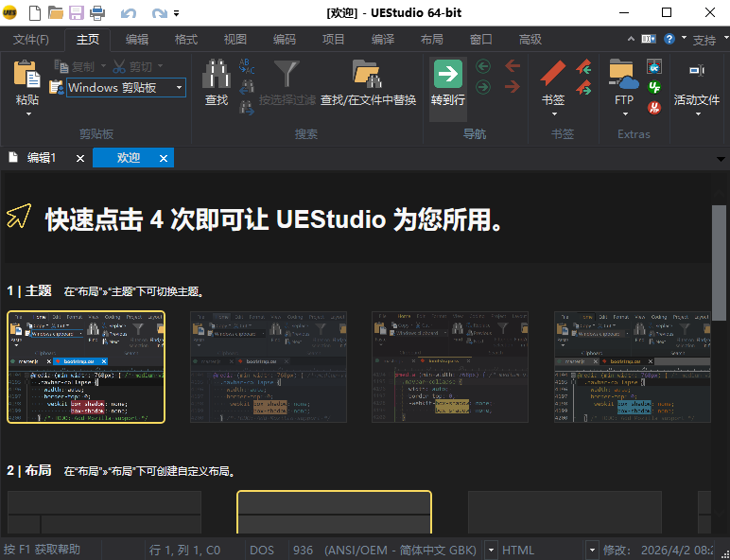This screenshot has height=560, width=730.
Task: Open the HTML syntax dropdown in status bar
Action: click(592, 551)
